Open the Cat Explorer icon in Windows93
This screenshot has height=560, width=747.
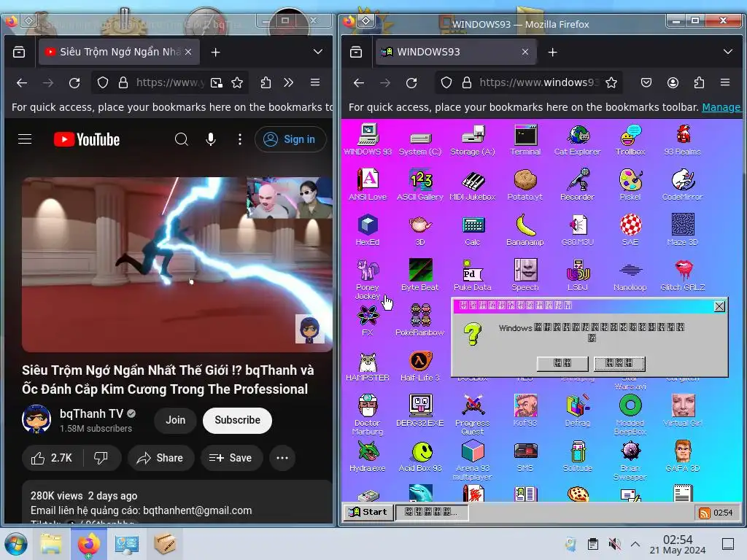coord(578,140)
